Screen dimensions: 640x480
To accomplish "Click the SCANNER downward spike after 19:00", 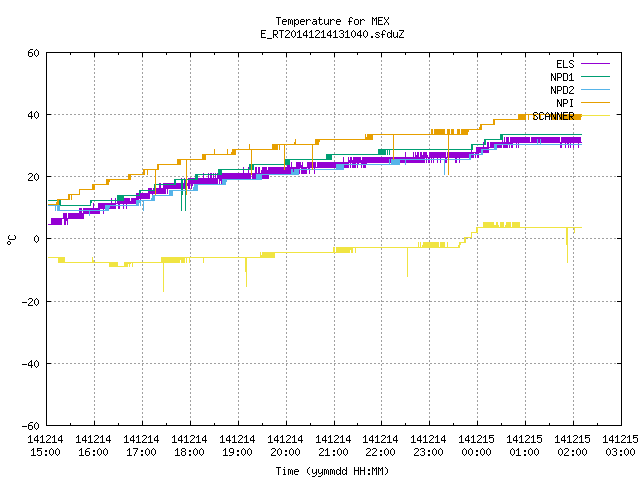I will [x=246, y=272].
